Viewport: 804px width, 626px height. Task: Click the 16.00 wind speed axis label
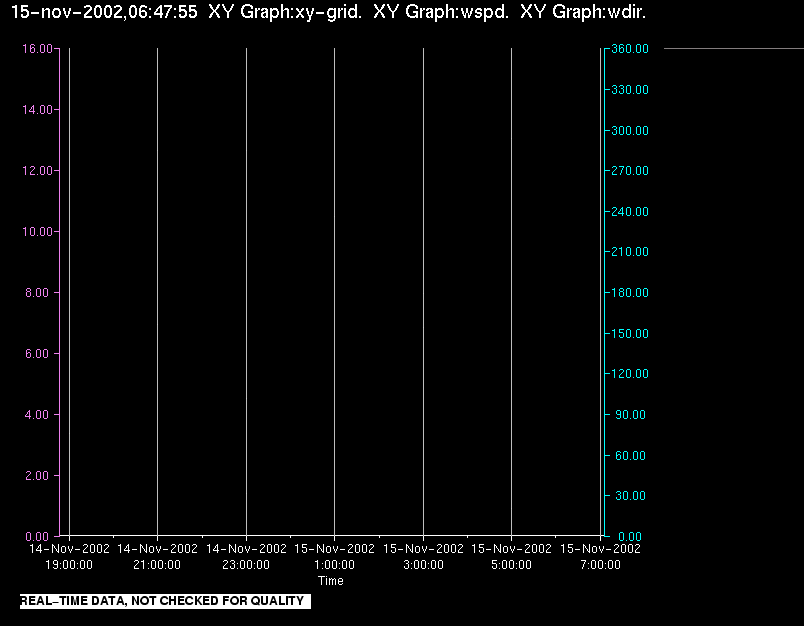pos(37,49)
